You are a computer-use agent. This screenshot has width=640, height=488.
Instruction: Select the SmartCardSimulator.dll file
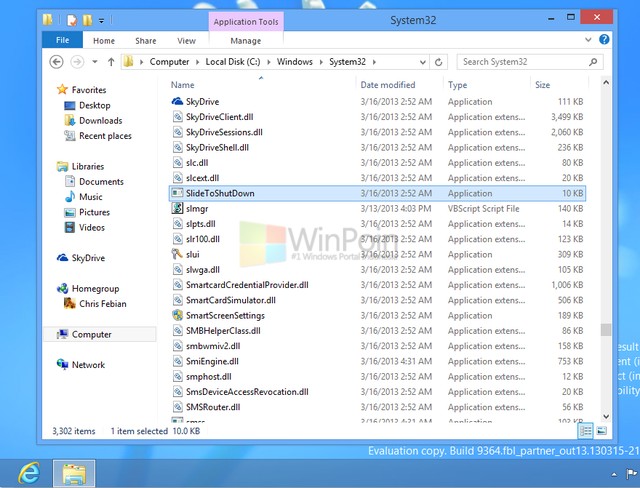[378, 300]
